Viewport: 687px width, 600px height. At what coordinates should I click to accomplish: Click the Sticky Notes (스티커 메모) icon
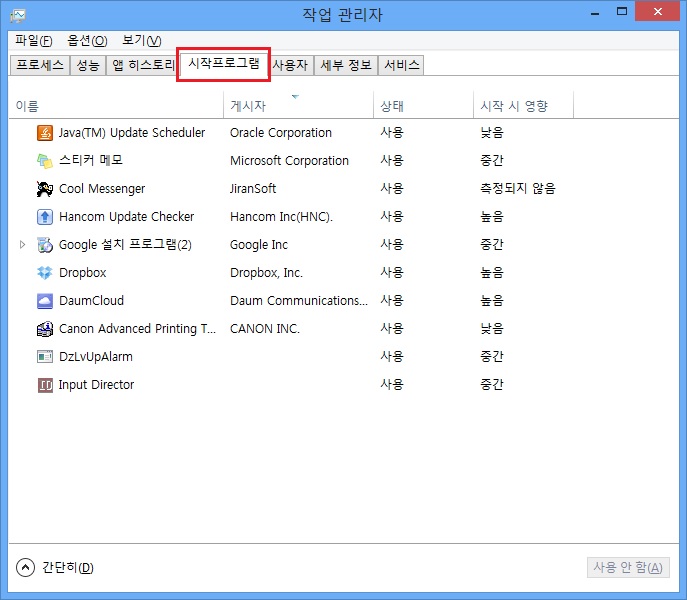pos(45,161)
